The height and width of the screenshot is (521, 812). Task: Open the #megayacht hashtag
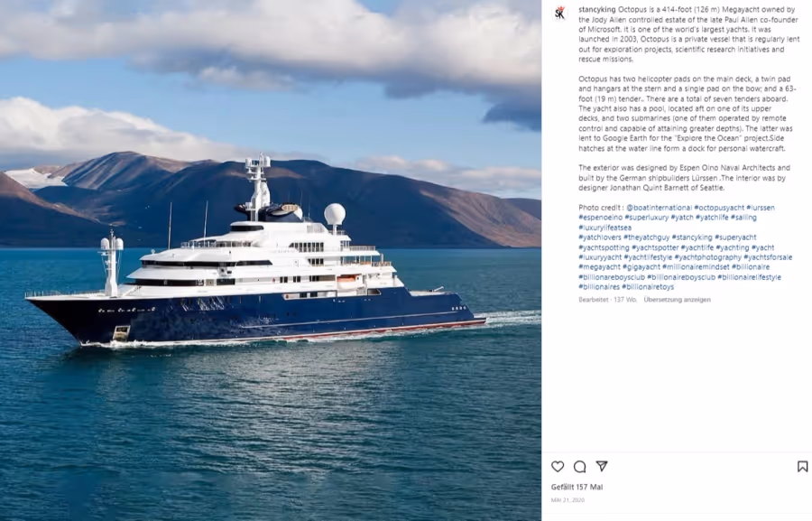tap(599, 267)
